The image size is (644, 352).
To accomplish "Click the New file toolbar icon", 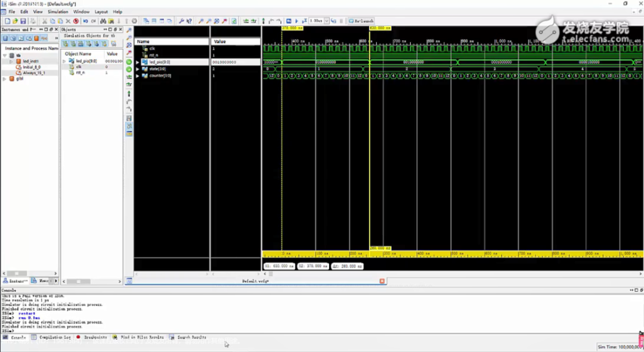I will (x=7, y=21).
